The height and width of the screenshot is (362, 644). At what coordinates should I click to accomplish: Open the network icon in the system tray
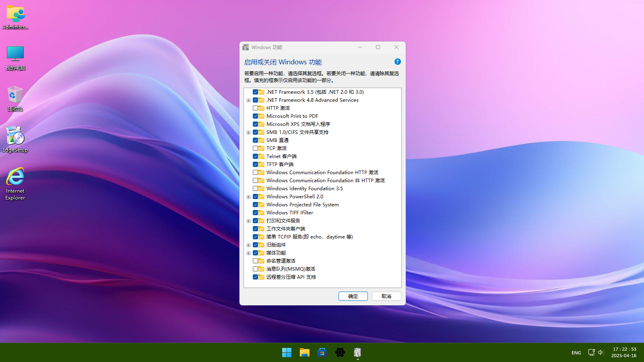(x=591, y=352)
